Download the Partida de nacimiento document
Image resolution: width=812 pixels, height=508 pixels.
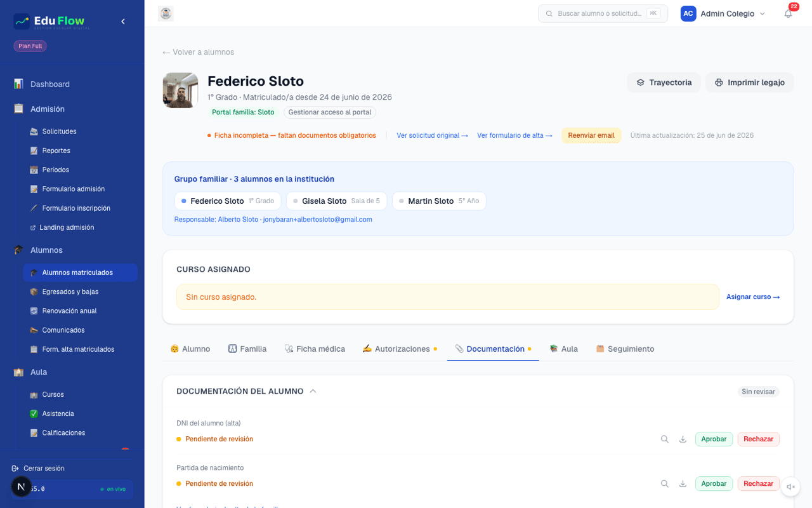683,483
